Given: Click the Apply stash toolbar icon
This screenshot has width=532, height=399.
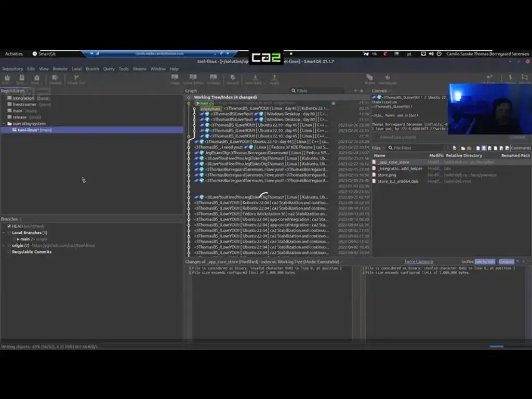Looking at the screenshot, I should pyautogui.click(x=274, y=78).
